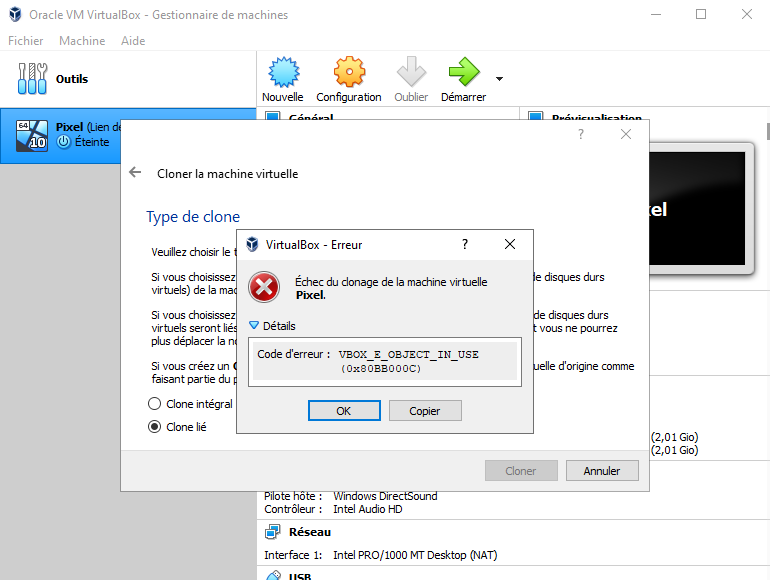
Task: Click the Oublier arrow icon
Action: [411, 73]
